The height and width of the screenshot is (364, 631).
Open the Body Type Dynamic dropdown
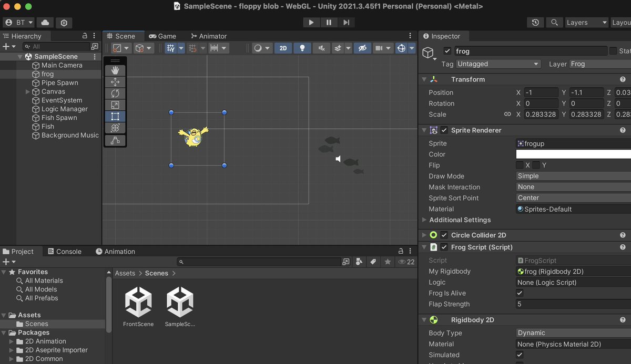pos(574,333)
